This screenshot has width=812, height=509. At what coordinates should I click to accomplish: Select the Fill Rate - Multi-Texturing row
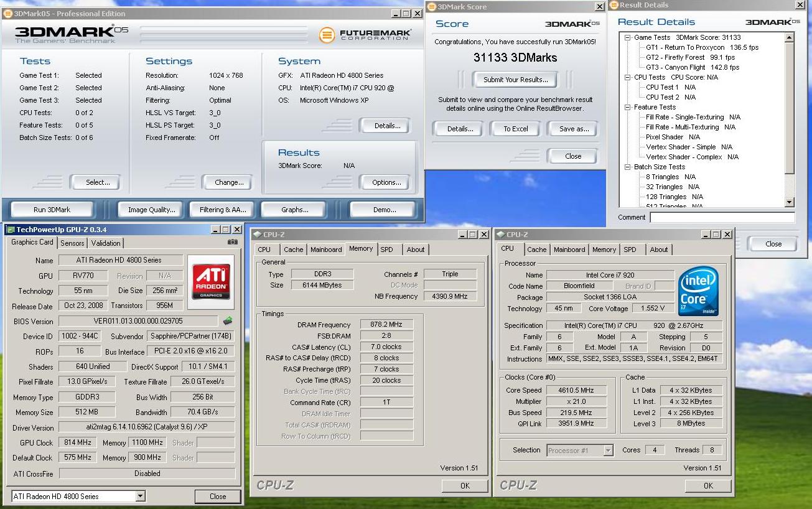690,127
